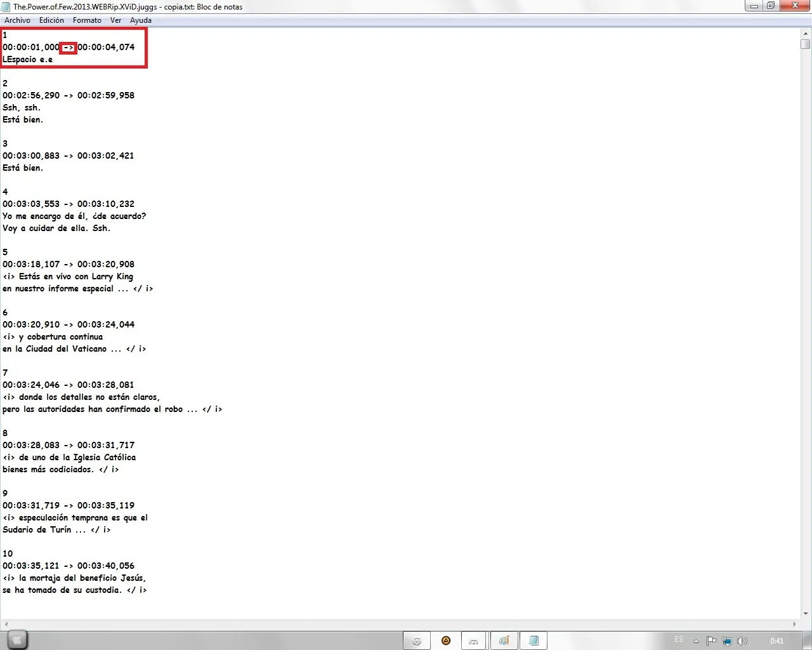Screen dimensions: 812x650
Task: Place cursor in 'Estás en vivo con Larry King'
Action: pos(76,277)
